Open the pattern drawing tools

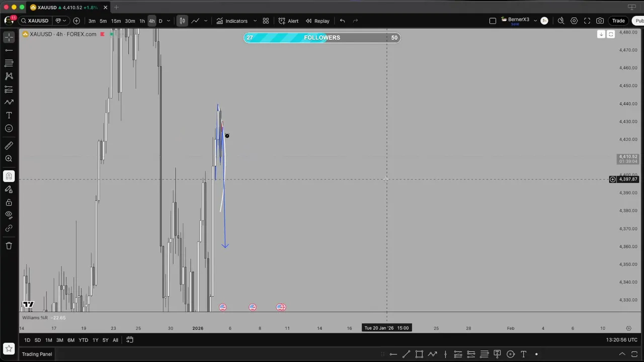click(x=9, y=76)
